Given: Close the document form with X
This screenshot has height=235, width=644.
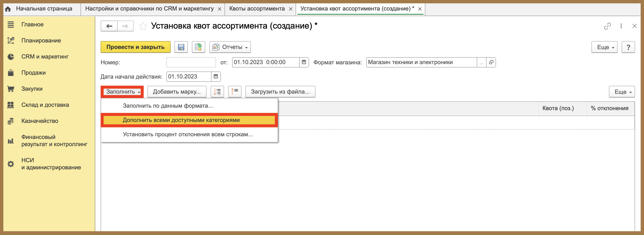Looking at the screenshot, I should 635,26.
